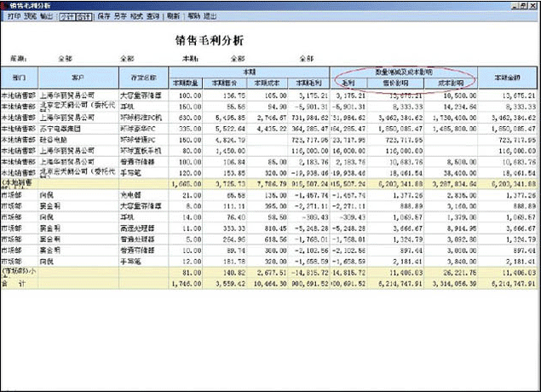Click the subtotal cost impact 3,287,834.64
Image resolution: width=541 pixels, height=392 pixels.
click(x=451, y=184)
